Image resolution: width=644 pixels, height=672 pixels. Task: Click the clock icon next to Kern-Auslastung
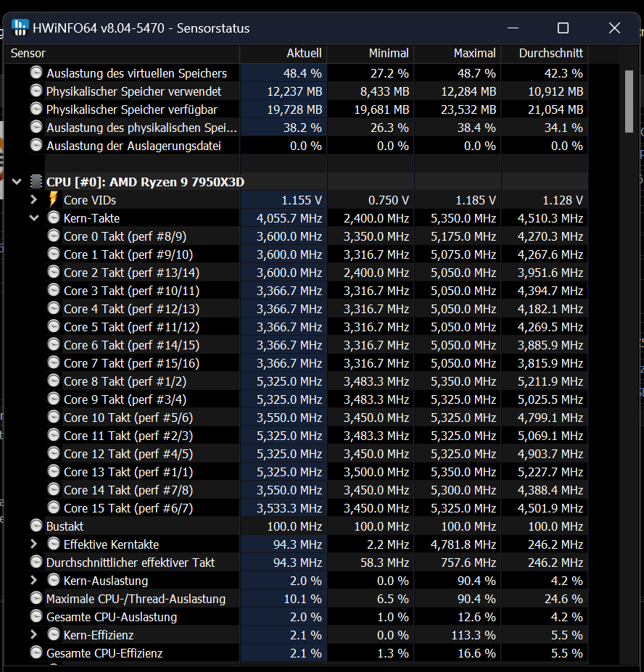pyautogui.click(x=54, y=580)
